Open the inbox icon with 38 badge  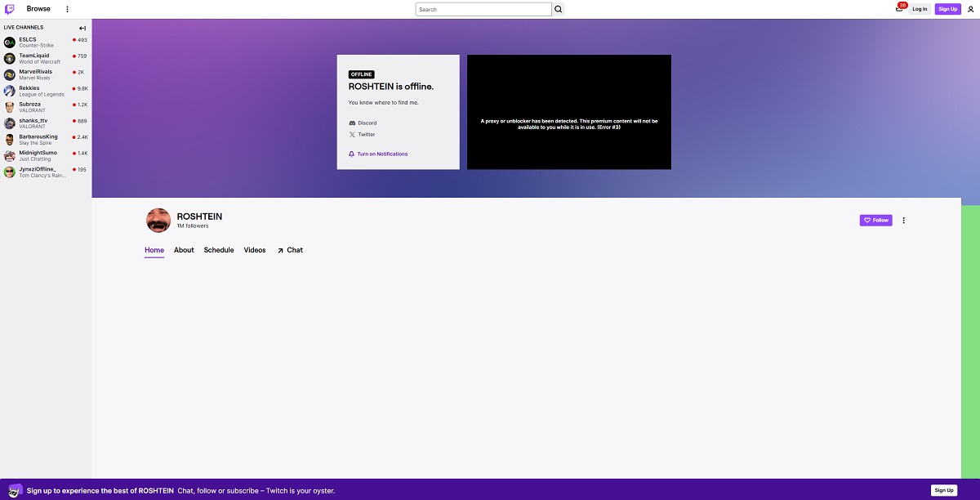[x=900, y=8]
